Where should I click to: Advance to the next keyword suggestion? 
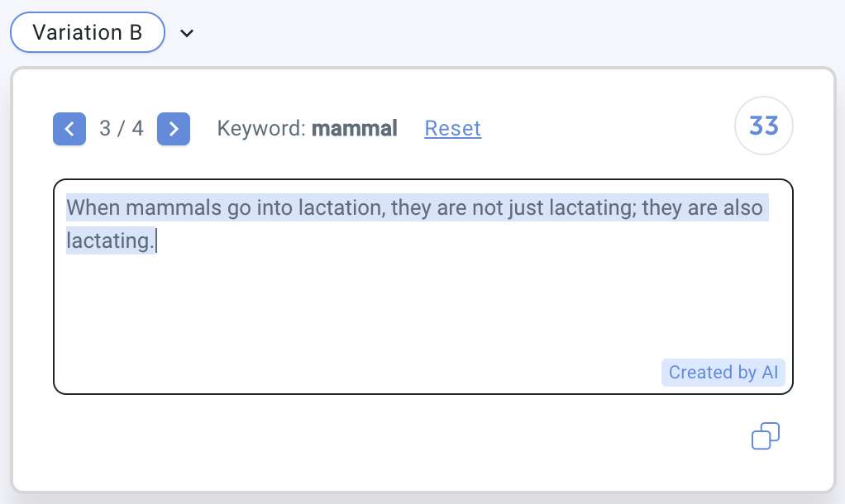click(174, 129)
